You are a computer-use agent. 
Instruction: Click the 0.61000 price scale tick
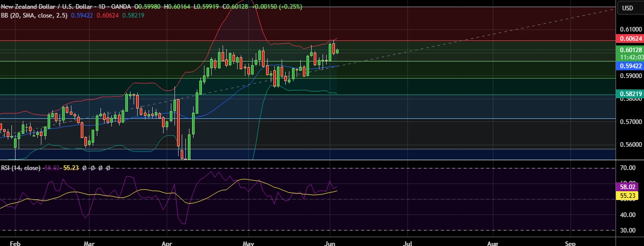coord(630,29)
